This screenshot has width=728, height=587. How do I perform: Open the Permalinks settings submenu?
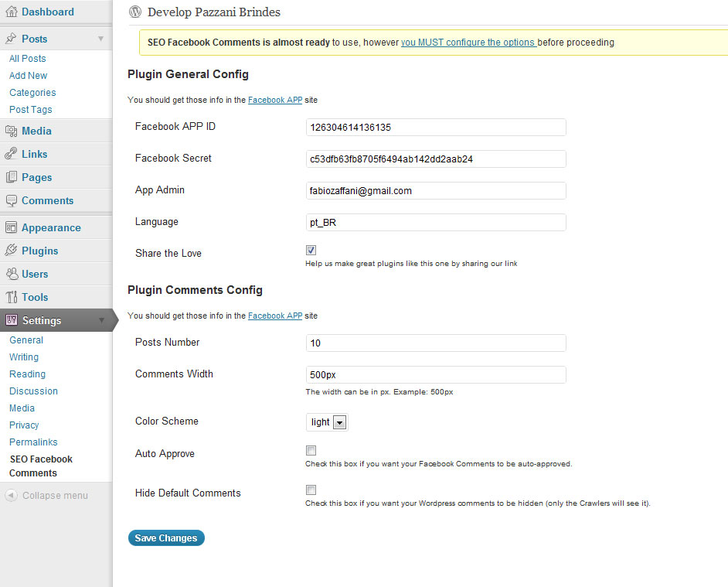pyautogui.click(x=33, y=442)
